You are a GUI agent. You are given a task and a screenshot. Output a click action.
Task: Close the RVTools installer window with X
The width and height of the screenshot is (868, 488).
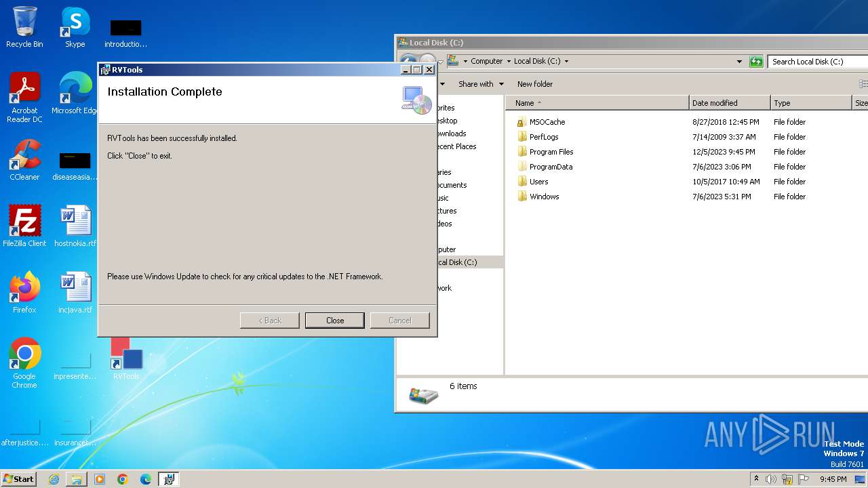click(x=429, y=70)
